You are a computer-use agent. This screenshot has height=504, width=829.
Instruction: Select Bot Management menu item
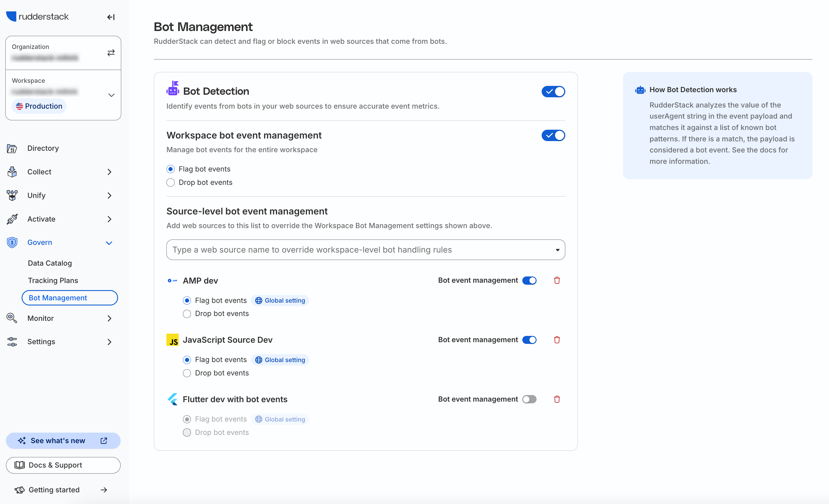pyautogui.click(x=70, y=298)
